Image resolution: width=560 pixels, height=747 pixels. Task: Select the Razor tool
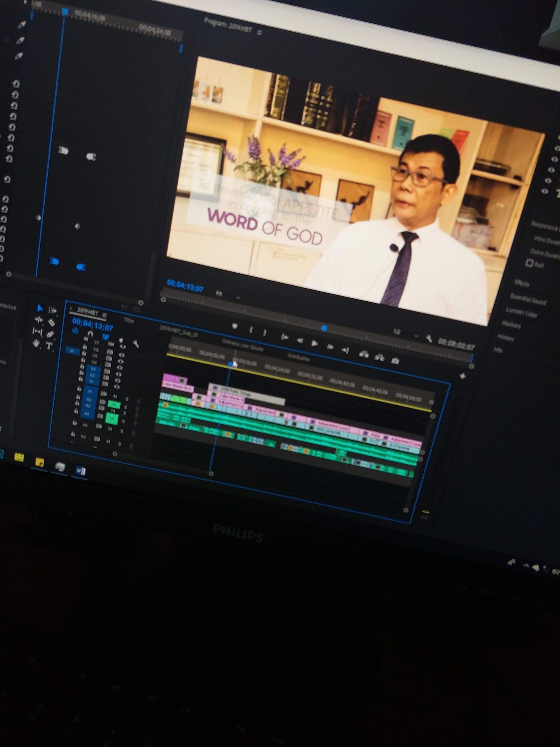(x=52, y=322)
